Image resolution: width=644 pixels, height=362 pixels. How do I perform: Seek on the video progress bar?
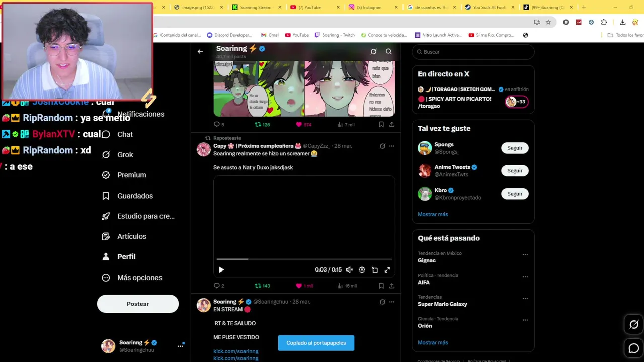(304, 259)
